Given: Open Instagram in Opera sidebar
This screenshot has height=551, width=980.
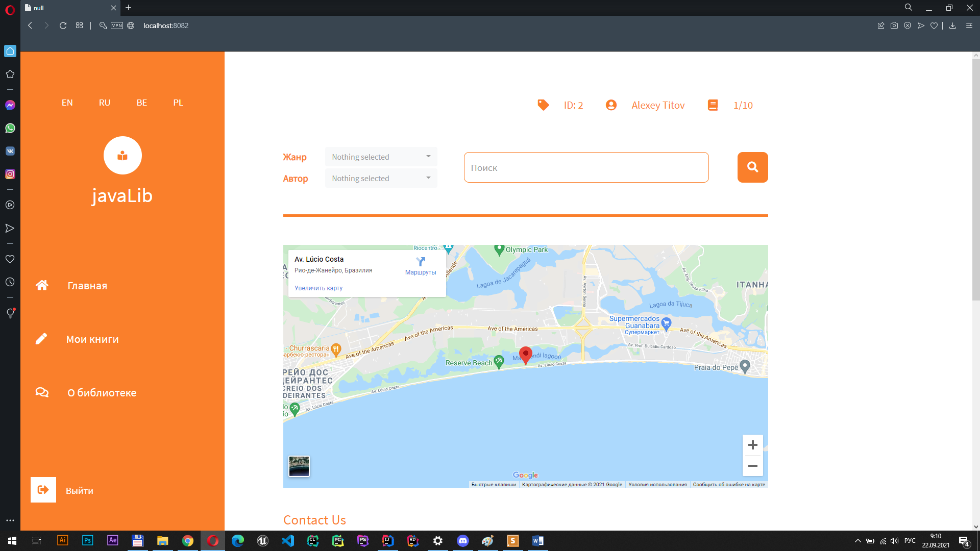Looking at the screenshot, I should pyautogui.click(x=10, y=174).
